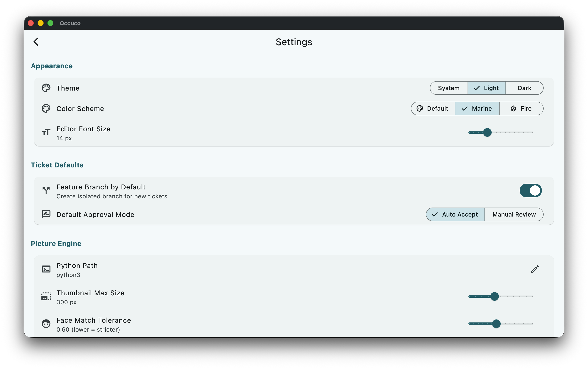Click the Editor Font Size icon

click(x=46, y=133)
